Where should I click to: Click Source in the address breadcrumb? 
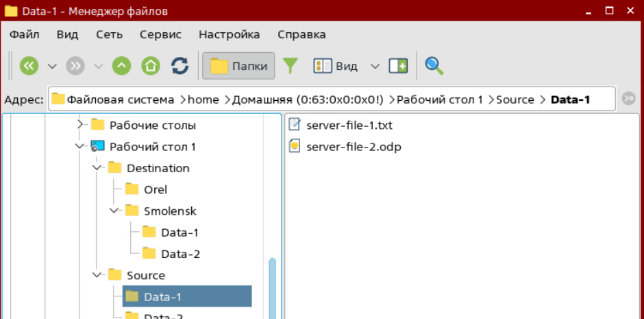(x=515, y=99)
